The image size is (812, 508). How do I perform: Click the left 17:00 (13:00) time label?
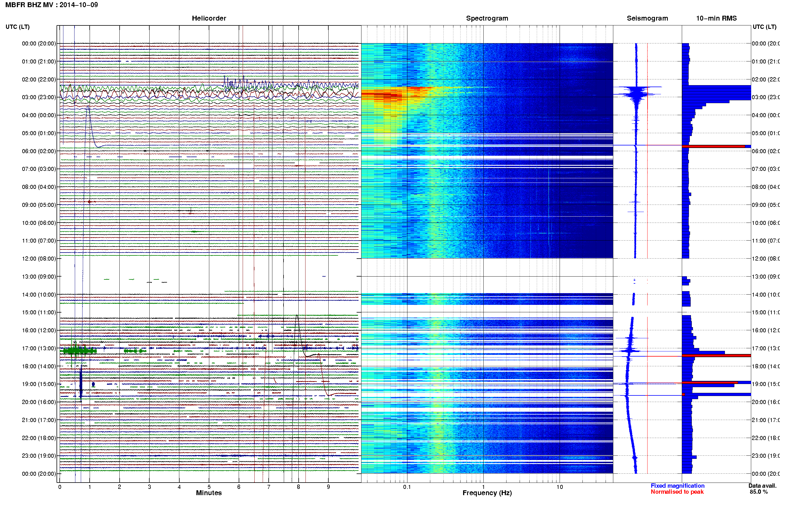click(39, 348)
